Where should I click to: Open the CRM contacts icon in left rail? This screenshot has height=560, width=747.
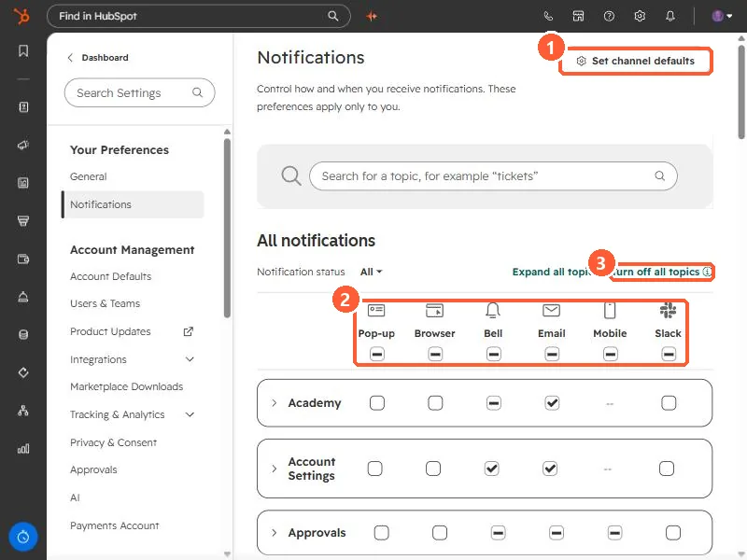(22, 107)
